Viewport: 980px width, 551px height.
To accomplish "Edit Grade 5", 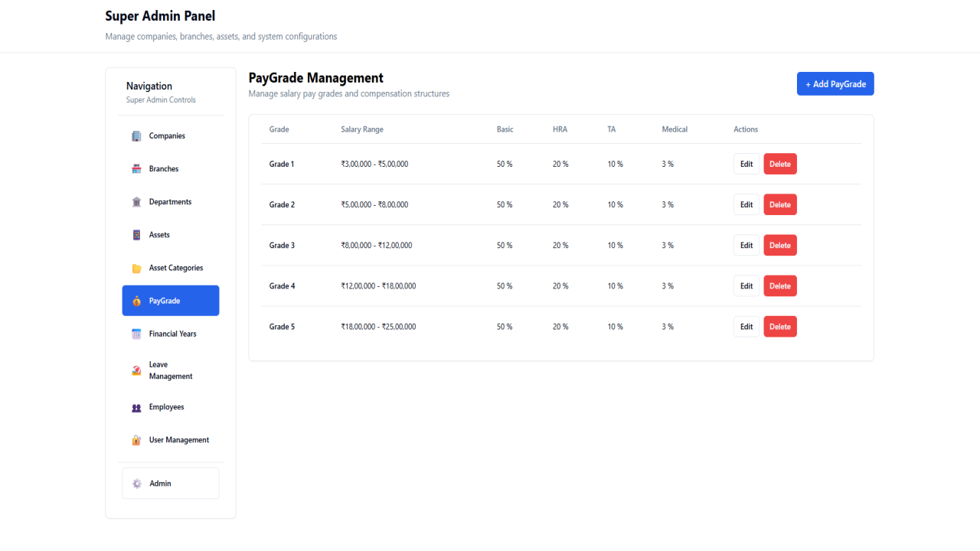I will 746,326.
